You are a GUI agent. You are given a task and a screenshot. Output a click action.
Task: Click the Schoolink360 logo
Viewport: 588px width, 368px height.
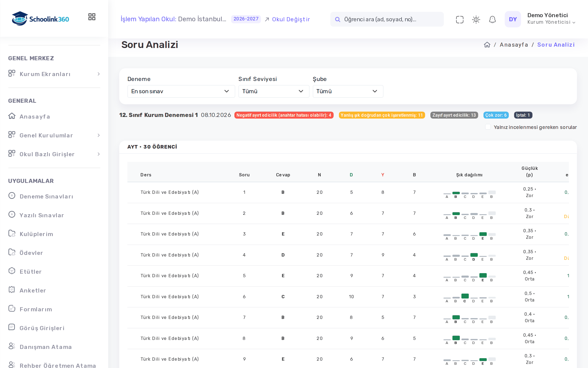tap(40, 19)
